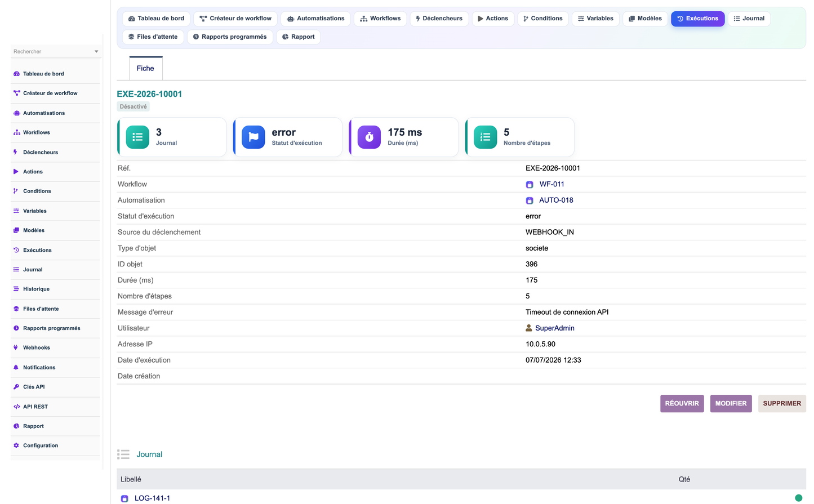This screenshot has width=814, height=504.
Task: Open Actions from the sidebar
Action: 33,172
